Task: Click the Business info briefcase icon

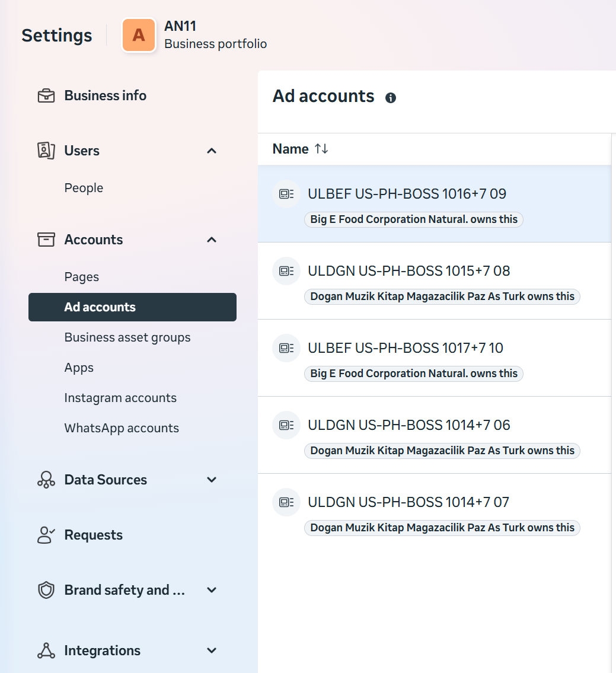Action: pos(46,95)
